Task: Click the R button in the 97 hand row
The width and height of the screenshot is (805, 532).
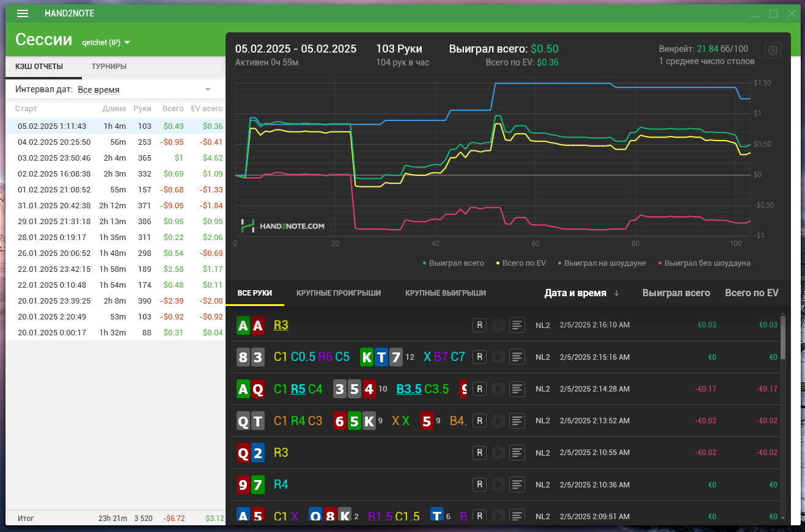Action: pos(479,484)
